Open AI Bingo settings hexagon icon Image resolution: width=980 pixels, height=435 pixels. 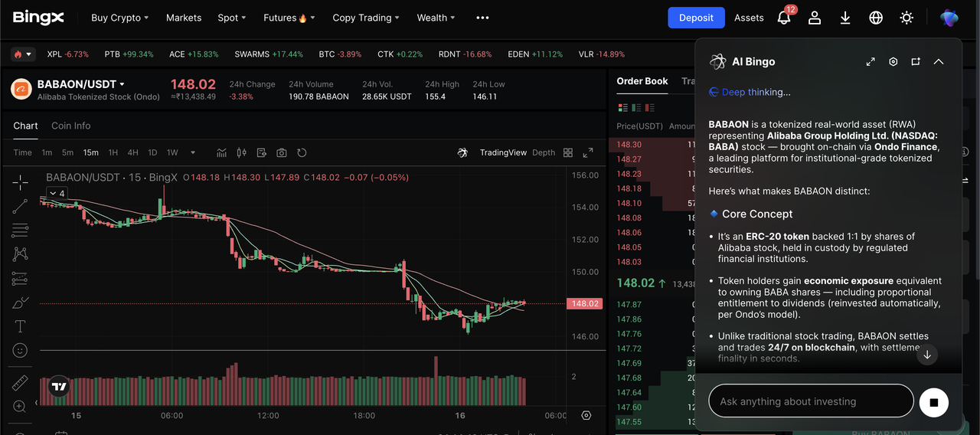(x=893, y=62)
